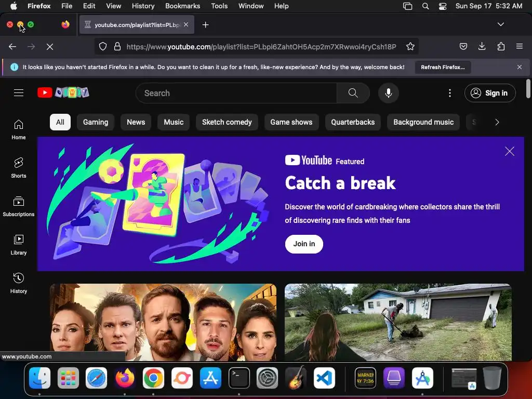
Task: Bookmark this page with star icon
Action: [410, 46]
